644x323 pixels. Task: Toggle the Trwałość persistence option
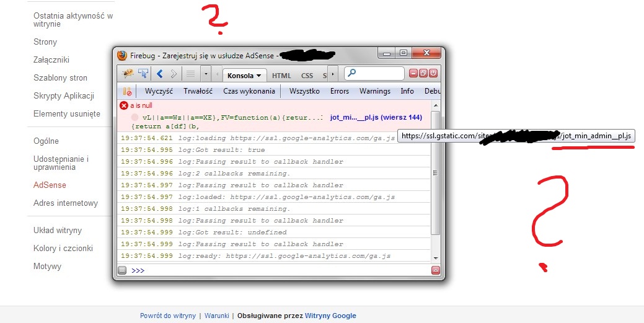tap(198, 91)
